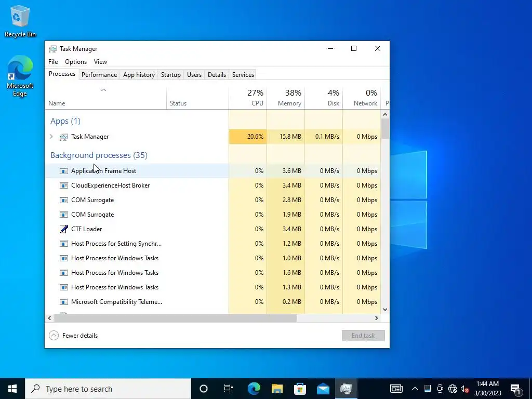Click the Task Manager row icon under Apps
Viewport: 532px width, 399px height.
pos(63,137)
